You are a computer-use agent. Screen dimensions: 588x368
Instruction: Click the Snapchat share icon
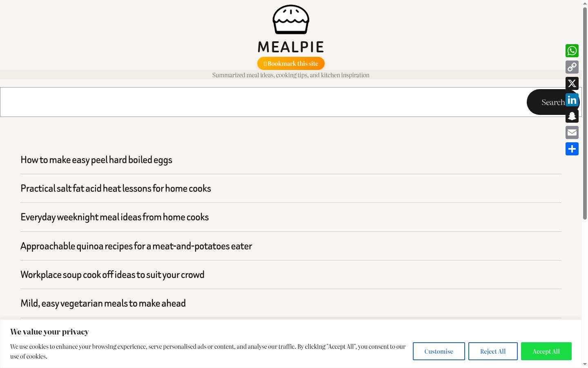572,116
